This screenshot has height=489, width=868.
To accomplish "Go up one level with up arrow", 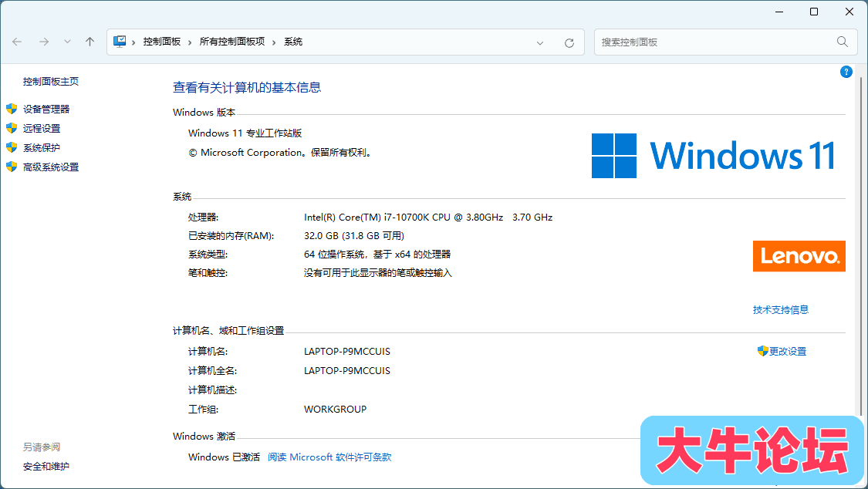I will coord(90,42).
